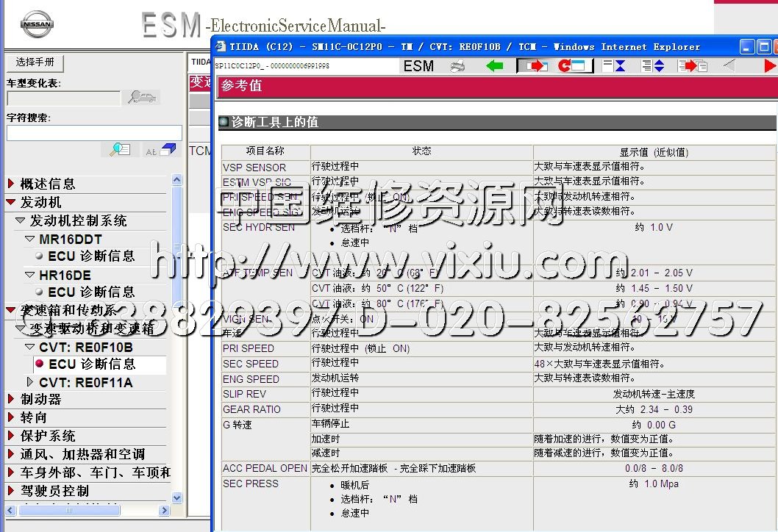This screenshot has height=532, width=778.
Task: Open ECU 诊断信息 under HR16DE
Action: pyautogui.click(x=91, y=292)
